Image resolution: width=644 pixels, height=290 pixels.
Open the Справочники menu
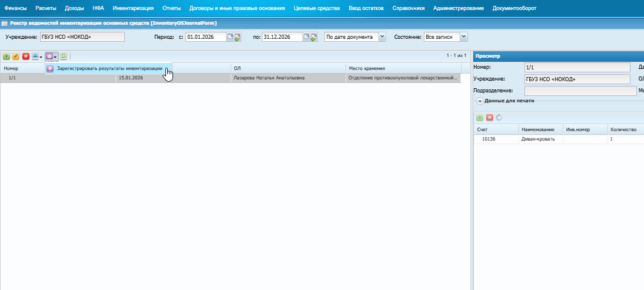point(409,8)
